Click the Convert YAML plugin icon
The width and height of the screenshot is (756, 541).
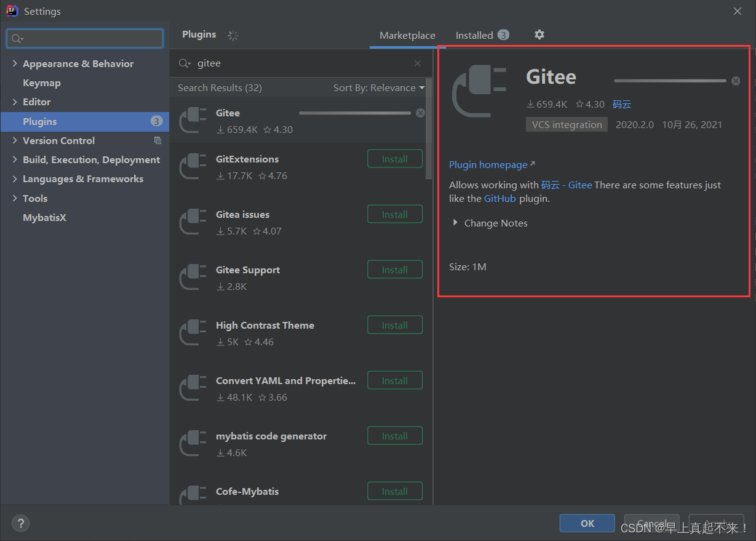(x=193, y=388)
